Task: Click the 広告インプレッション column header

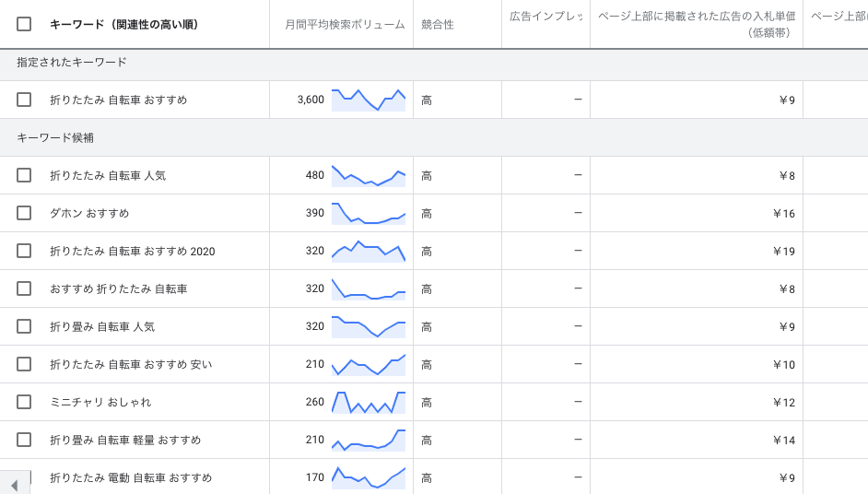Action: pyautogui.click(x=546, y=17)
